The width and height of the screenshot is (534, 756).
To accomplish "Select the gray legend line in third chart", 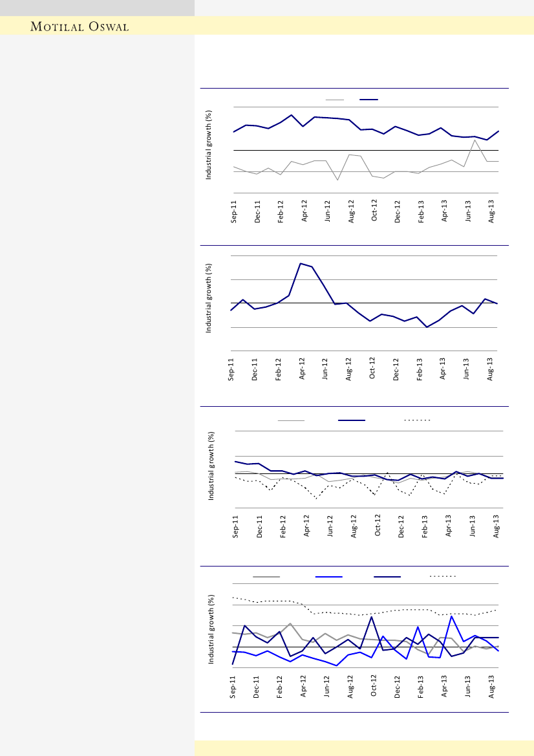I will [x=291, y=420].
